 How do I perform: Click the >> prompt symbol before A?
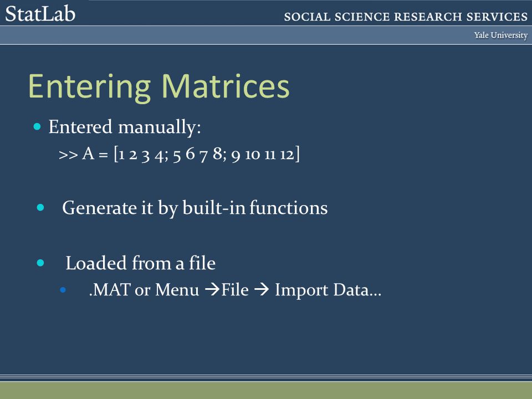click(68, 155)
